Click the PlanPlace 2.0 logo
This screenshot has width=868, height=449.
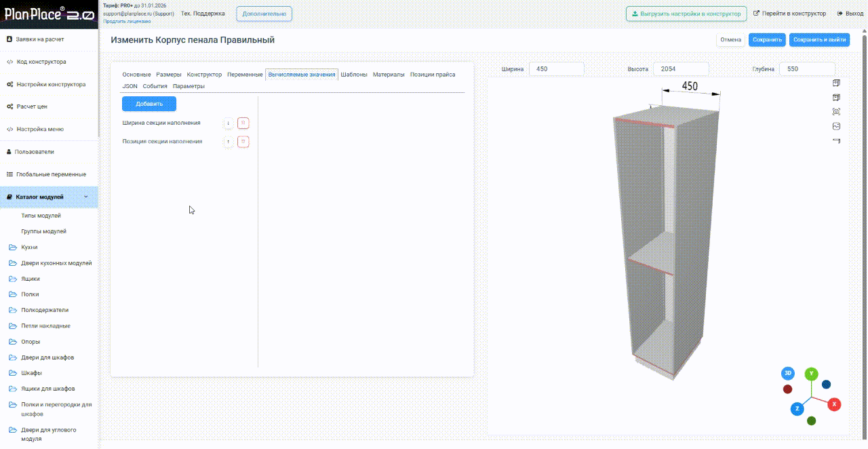pos(49,14)
